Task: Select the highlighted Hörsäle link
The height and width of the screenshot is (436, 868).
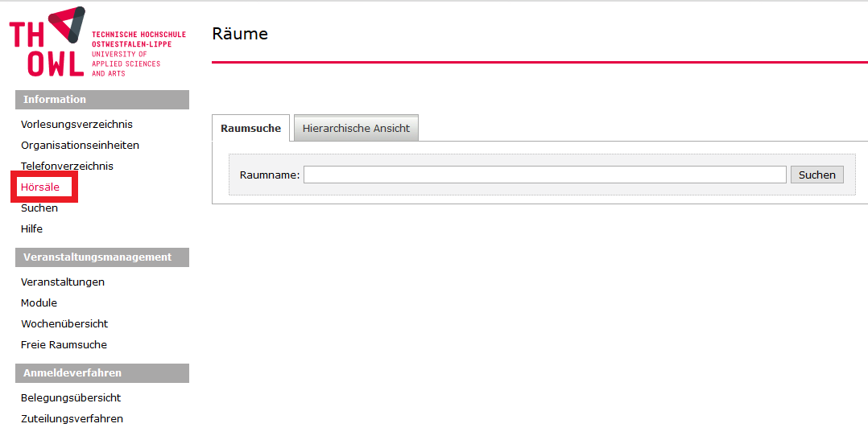Action: click(40, 187)
